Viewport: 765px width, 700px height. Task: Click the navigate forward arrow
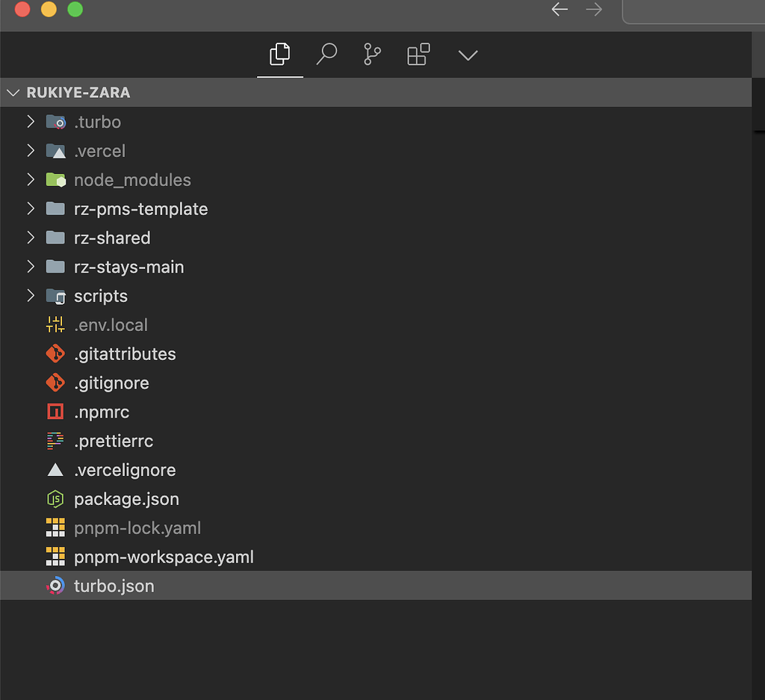point(594,10)
